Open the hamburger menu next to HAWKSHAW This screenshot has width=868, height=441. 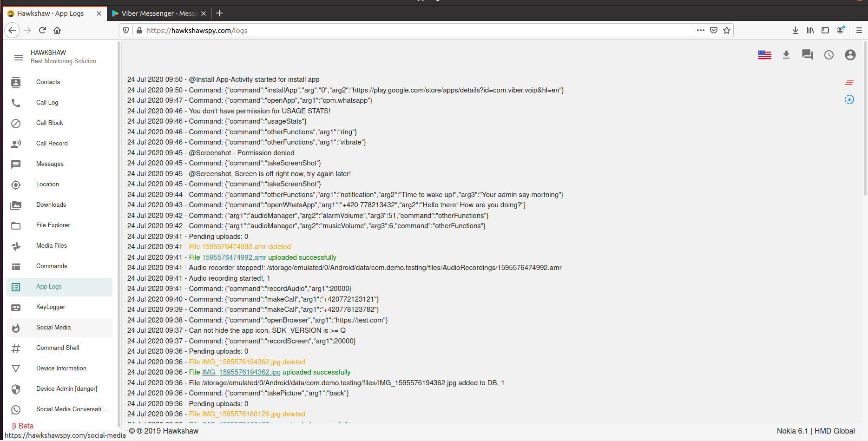pos(19,58)
